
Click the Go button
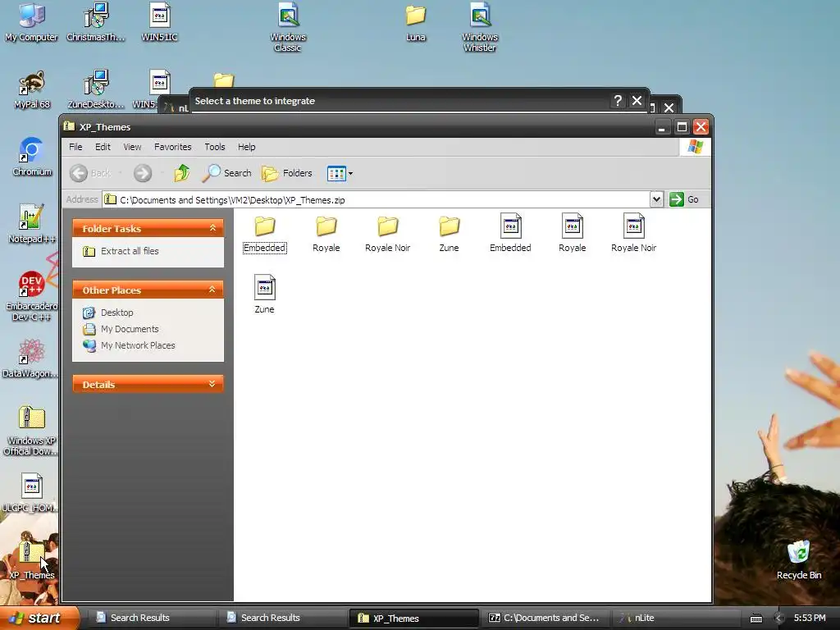(x=684, y=199)
